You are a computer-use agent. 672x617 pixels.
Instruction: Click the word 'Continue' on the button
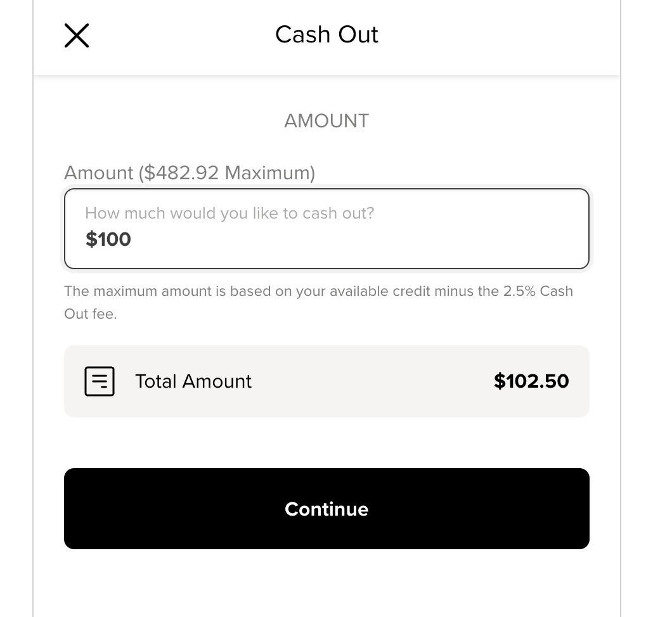326,509
